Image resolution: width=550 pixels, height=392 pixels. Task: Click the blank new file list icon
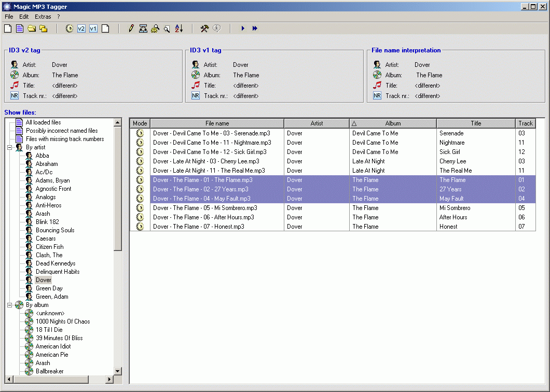[8, 29]
